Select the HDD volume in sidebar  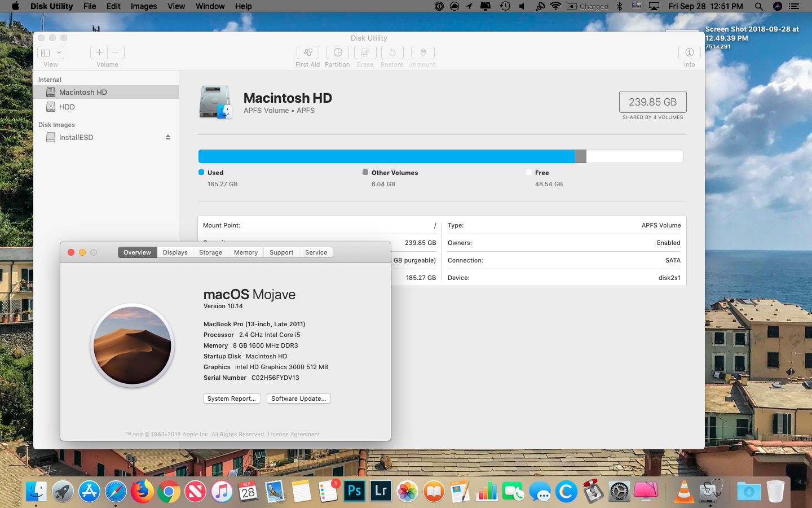tap(106, 107)
